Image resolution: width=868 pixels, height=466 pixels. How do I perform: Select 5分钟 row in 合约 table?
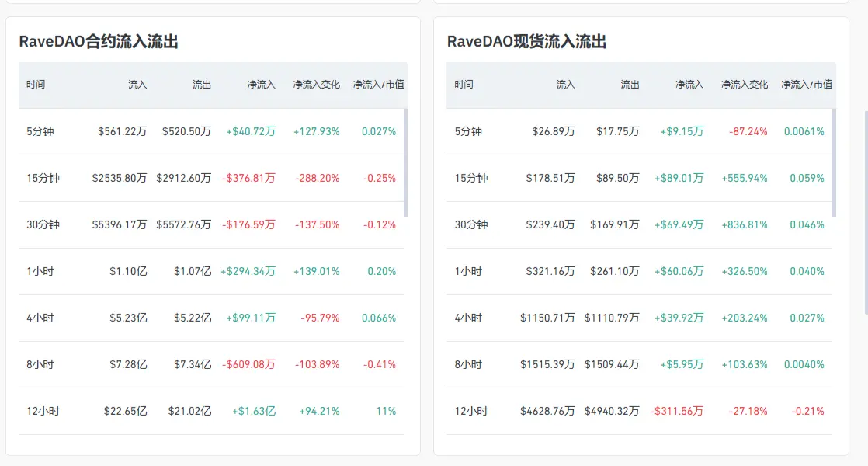(x=211, y=132)
